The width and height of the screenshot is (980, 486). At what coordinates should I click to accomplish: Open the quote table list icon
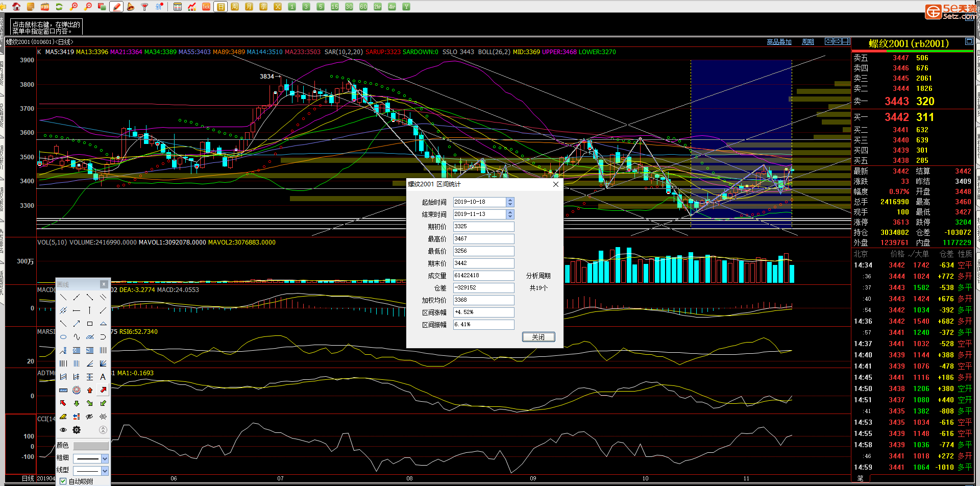(178, 7)
